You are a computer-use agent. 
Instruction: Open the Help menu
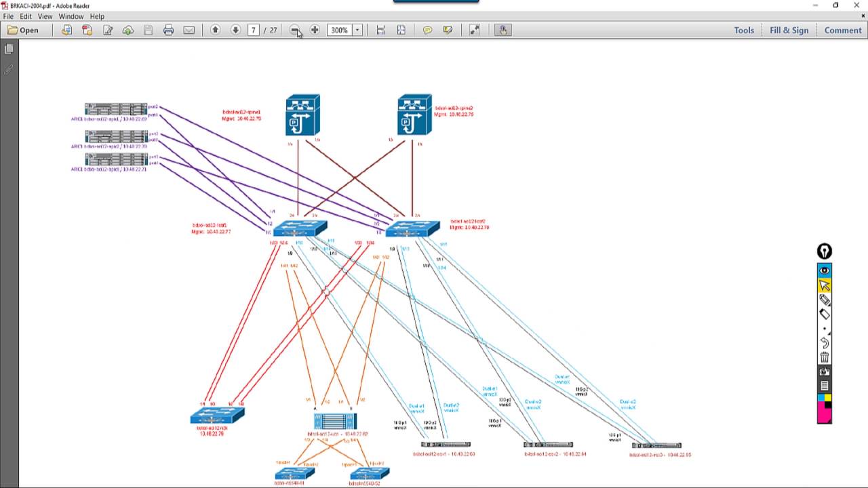point(97,16)
